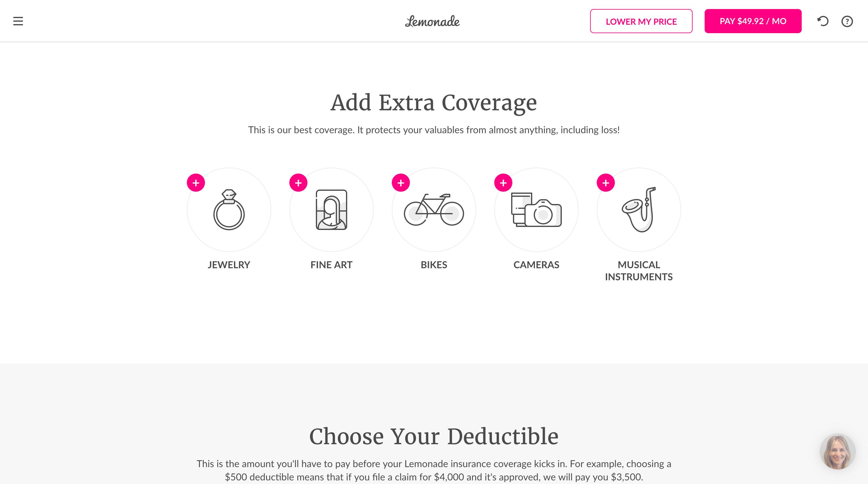Open the hamburger menu
The width and height of the screenshot is (868, 484).
pos(18,21)
